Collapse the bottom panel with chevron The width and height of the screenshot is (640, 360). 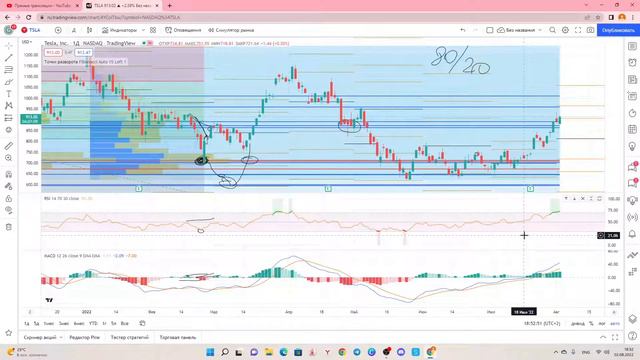tap(602, 337)
